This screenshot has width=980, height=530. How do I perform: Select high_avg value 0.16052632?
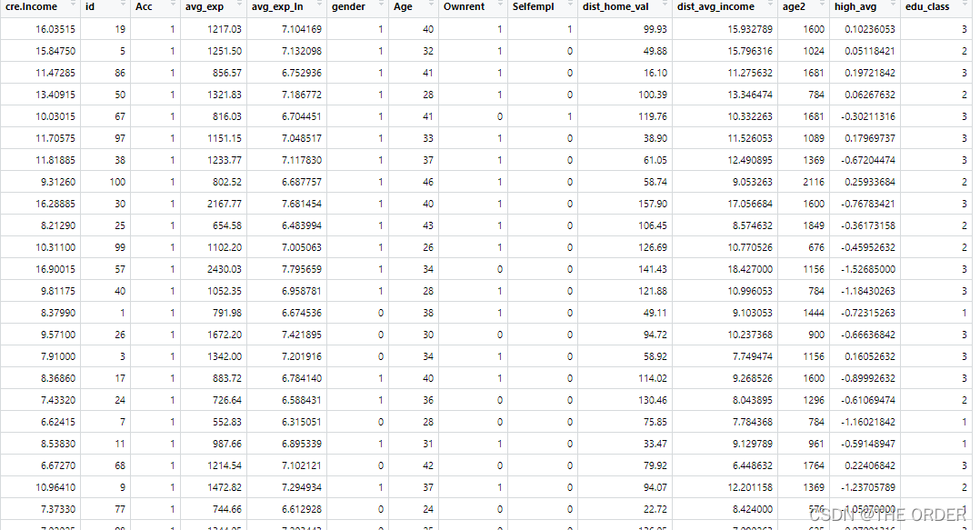[x=870, y=357]
